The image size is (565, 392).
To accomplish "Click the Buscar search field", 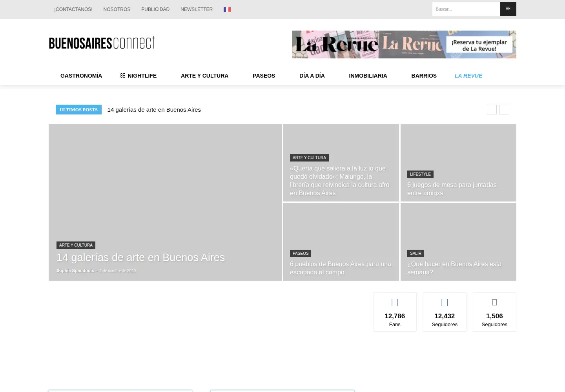I will 466,9.
